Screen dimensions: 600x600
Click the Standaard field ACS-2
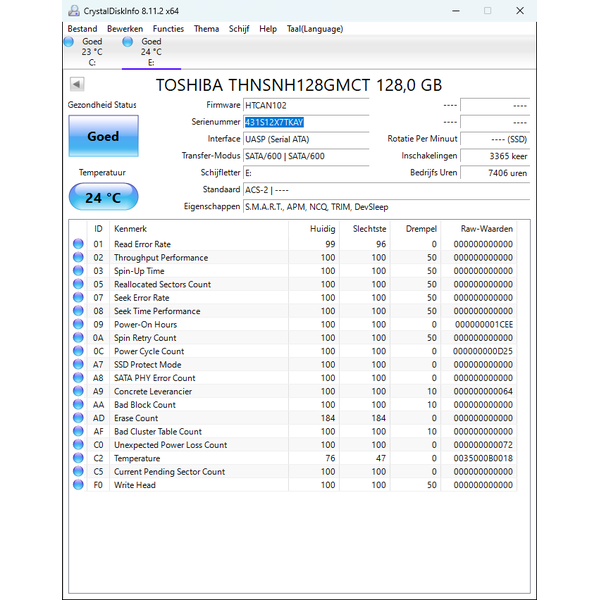tap(386, 190)
